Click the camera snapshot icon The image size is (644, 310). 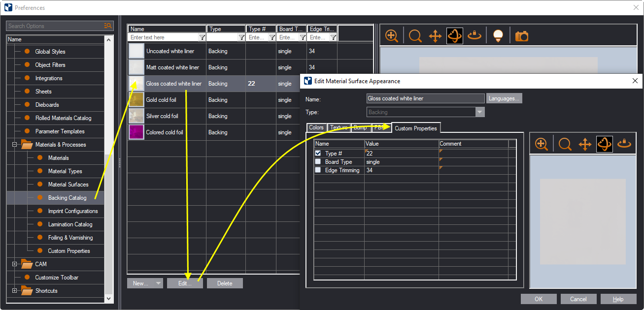pos(521,36)
